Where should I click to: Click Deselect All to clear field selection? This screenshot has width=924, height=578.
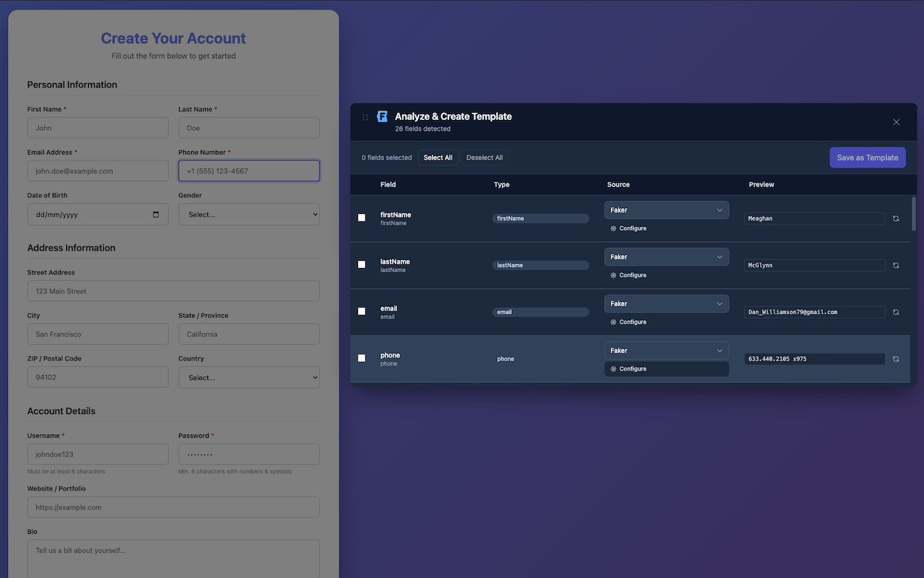click(484, 157)
